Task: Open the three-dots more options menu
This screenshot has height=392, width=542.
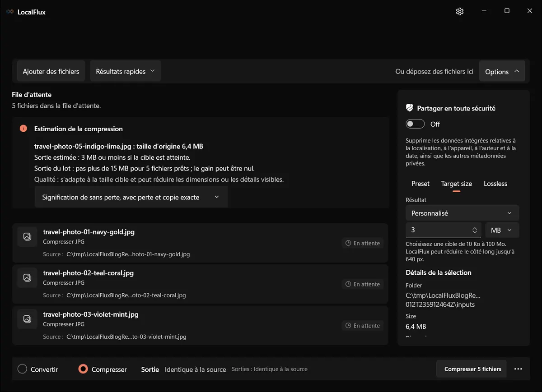Action: click(518, 369)
